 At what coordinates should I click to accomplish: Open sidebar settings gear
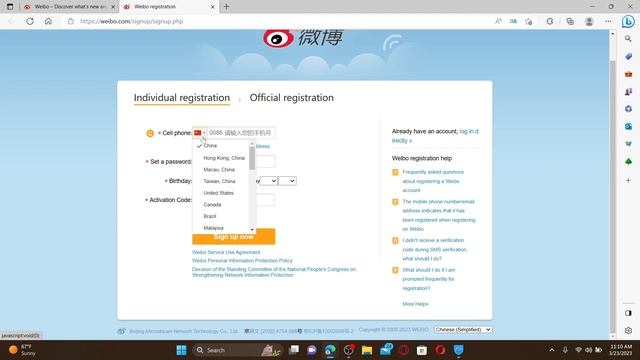(x=628, y=330)
